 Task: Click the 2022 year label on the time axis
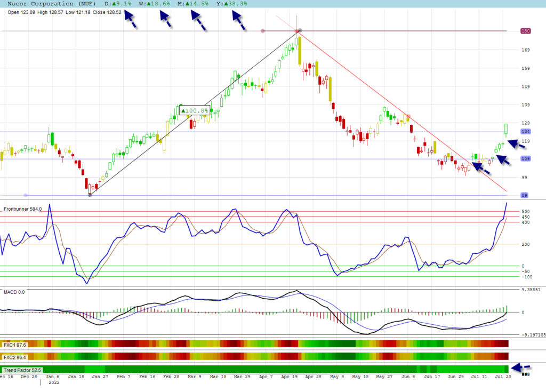coord(54,382)
